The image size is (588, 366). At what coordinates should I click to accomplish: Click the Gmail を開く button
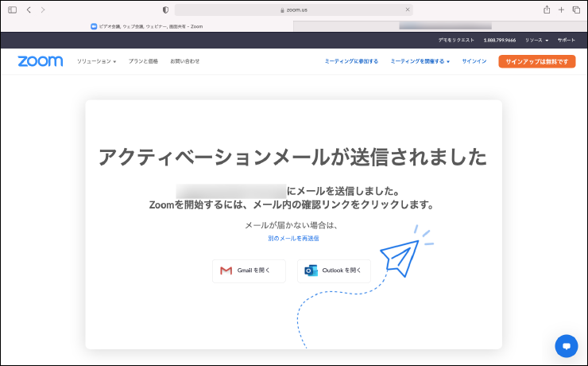coord(249,271)
